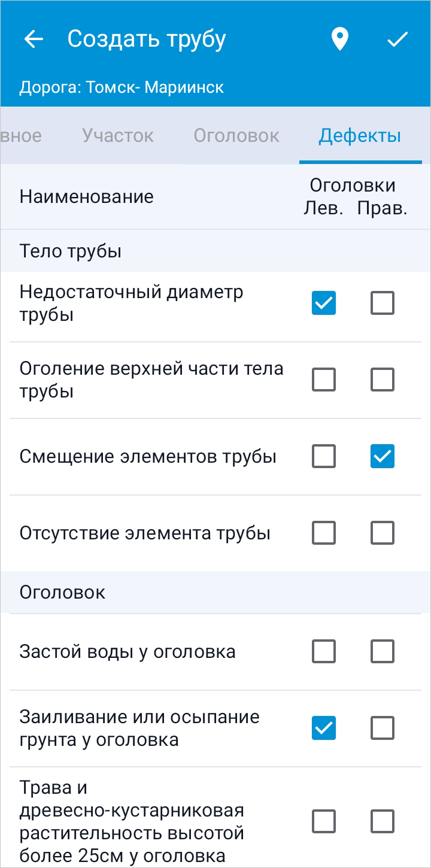
Task: Uncheck left Заиливание или осыпание грунта
Action: pyautogui.click(x=324, y=728)
